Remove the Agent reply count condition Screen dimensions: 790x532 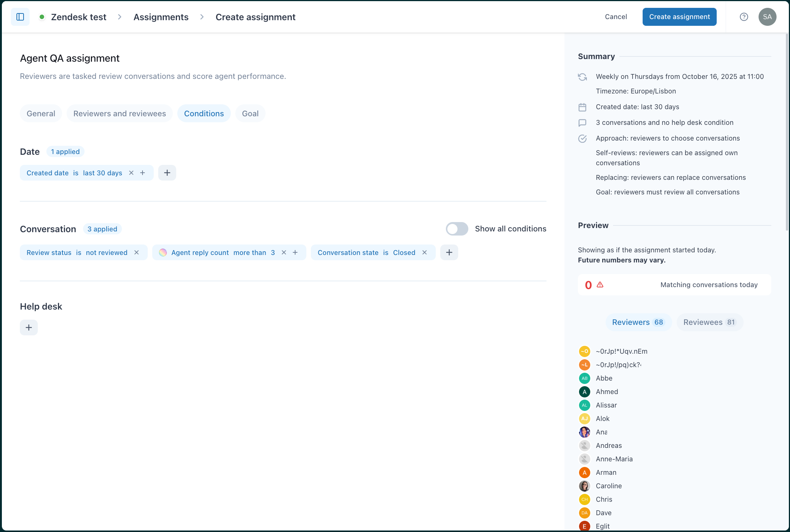(x=284, y=252)
